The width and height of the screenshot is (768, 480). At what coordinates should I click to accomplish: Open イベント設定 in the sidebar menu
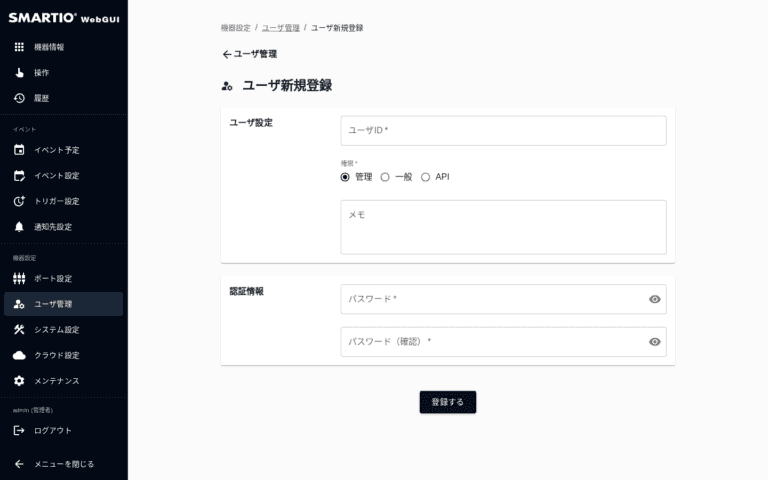[56, 176]
